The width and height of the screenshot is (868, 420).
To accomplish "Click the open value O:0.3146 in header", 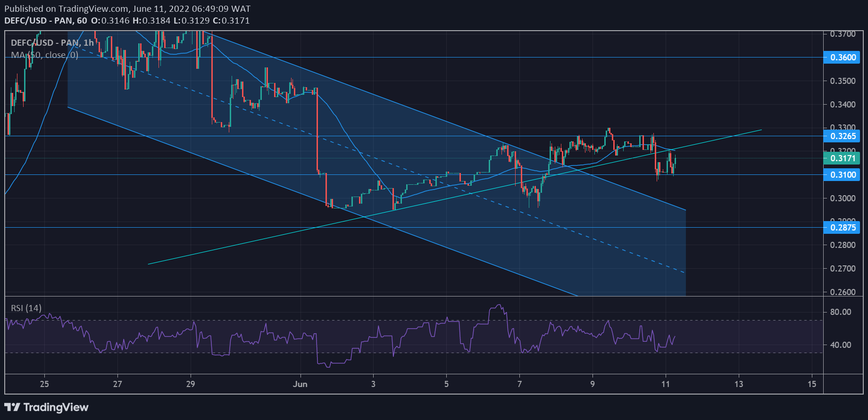I will click(110, 21).
